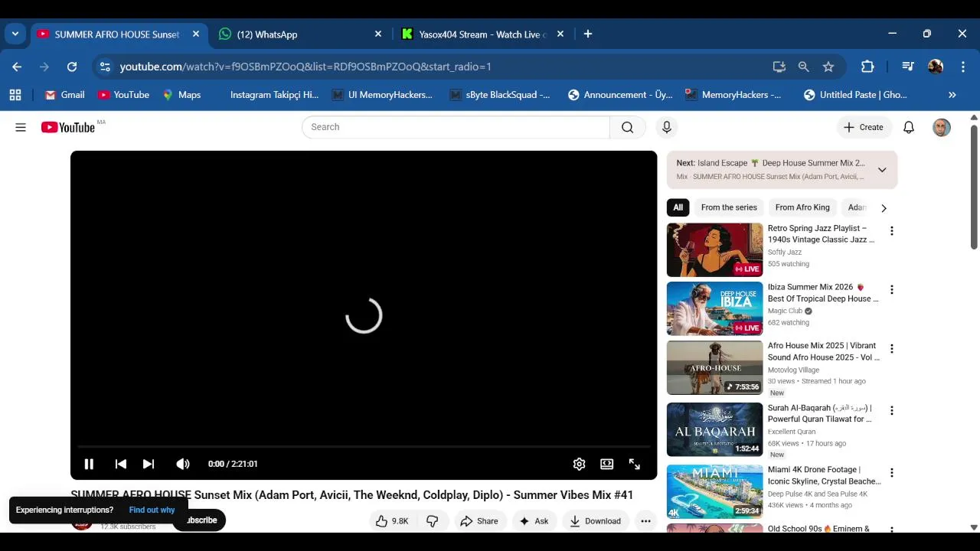Viewport: 980px width, 551px height.
Task: Open Untitled Paste bookmark
Action: 855,95
